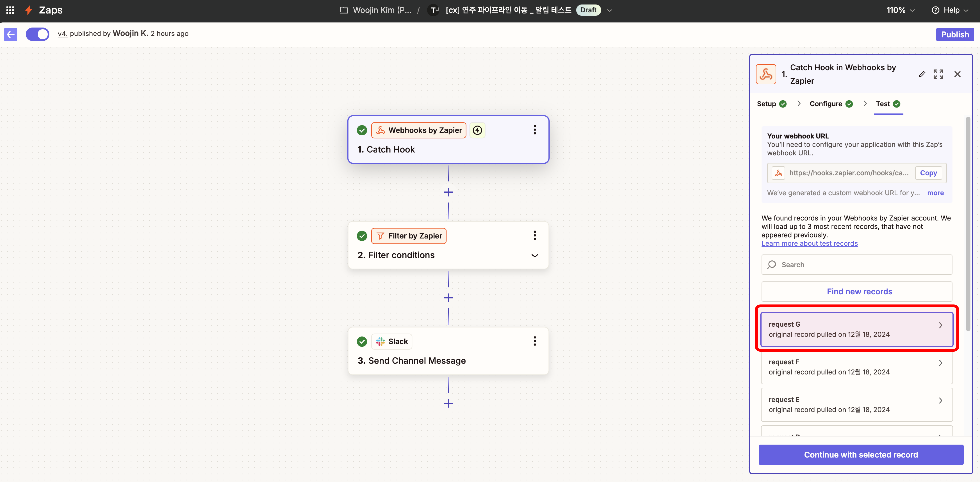This screenshot has width=980, height=482.
Task: Open three-dot menu on Catch Hook step
Action: pyautogui.click(x=534, y=130)
